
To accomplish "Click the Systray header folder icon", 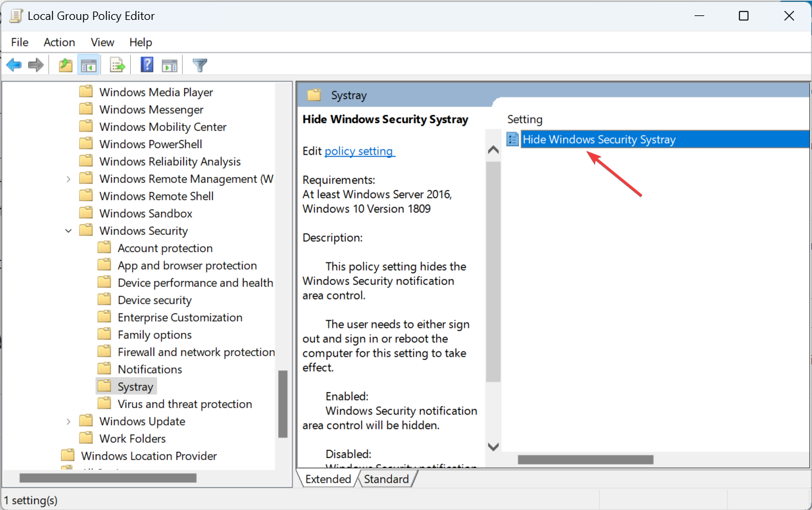I will click(314, 95).
